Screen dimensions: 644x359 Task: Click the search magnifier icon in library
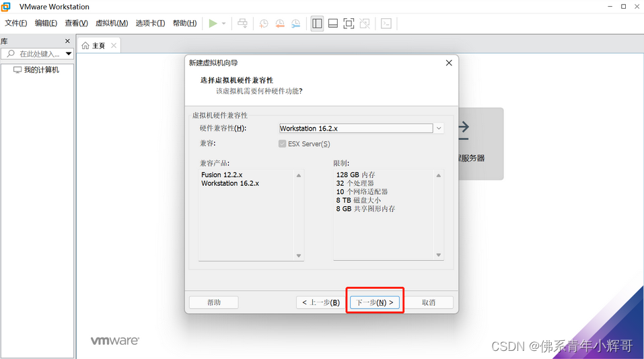coord(11,53)
